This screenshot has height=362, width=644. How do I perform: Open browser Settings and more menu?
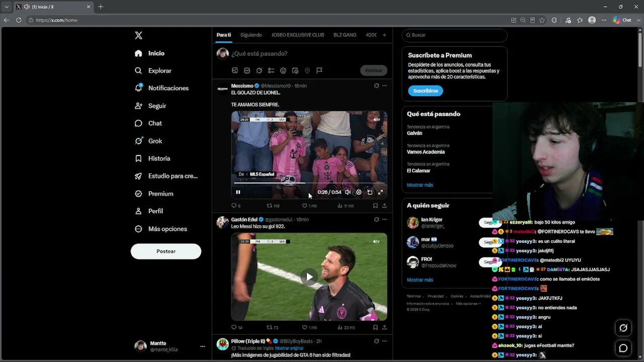coord(604,20)
